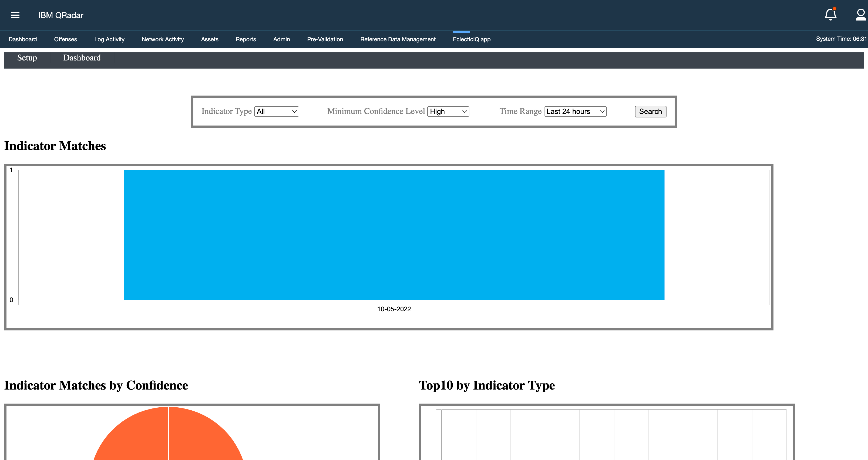Open the EclecticIQ app Dashboard page
This screenshot has width=868, height=460.
point(82,58)
